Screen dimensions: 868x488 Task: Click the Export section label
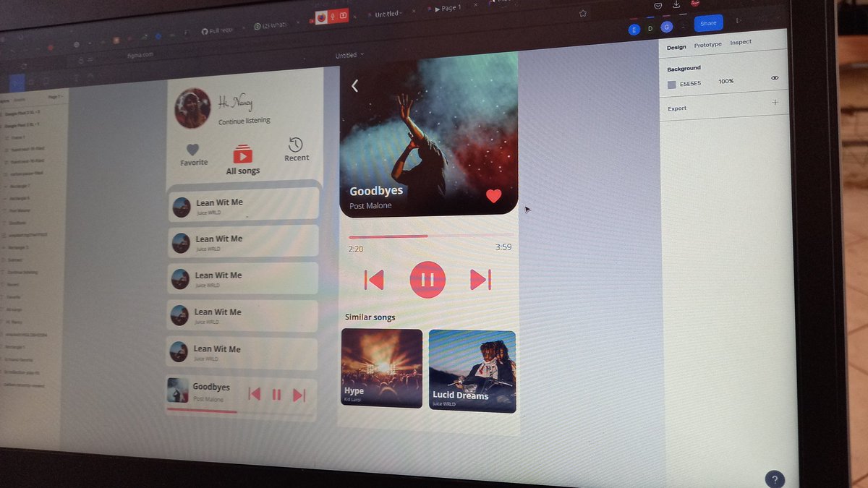pyautogui.click(x=677, y=108)
